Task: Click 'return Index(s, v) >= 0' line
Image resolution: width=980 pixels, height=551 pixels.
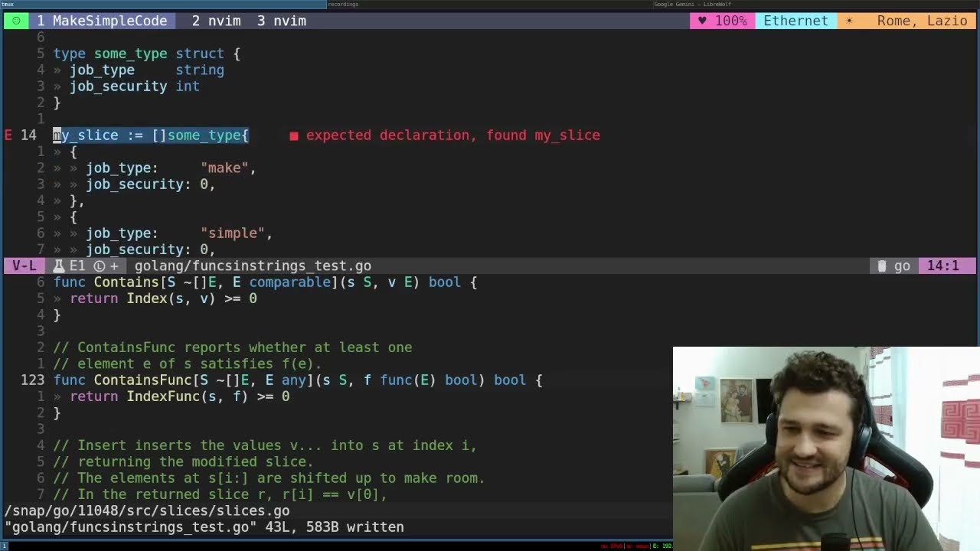Action: click(164, 298)
